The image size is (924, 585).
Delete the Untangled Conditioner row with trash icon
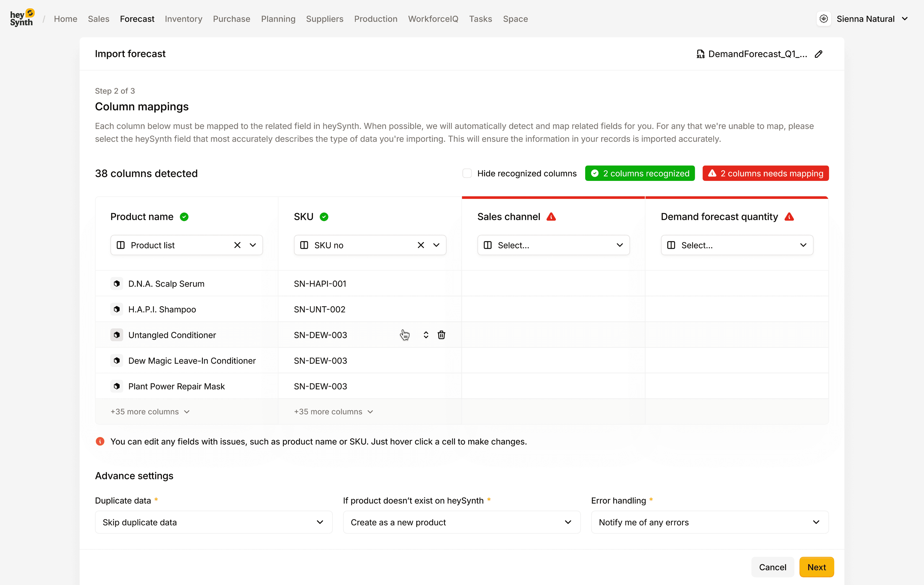(441, 335)
